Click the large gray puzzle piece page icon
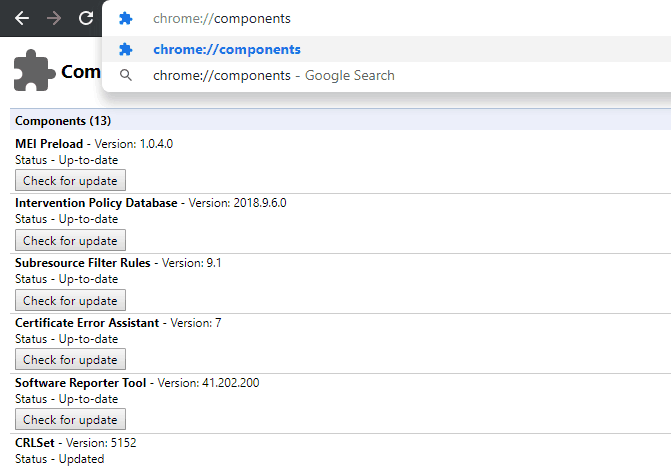The height and width of the screenshot is (467, 671). click(x=34, y=71)
